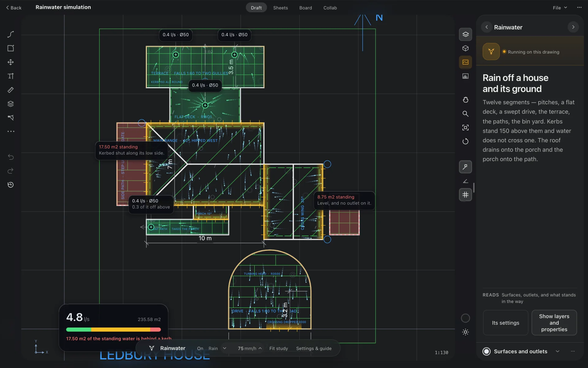Screen dimensions: 588x368
Task: Open the history clock icon
Action: click(11, 185)
